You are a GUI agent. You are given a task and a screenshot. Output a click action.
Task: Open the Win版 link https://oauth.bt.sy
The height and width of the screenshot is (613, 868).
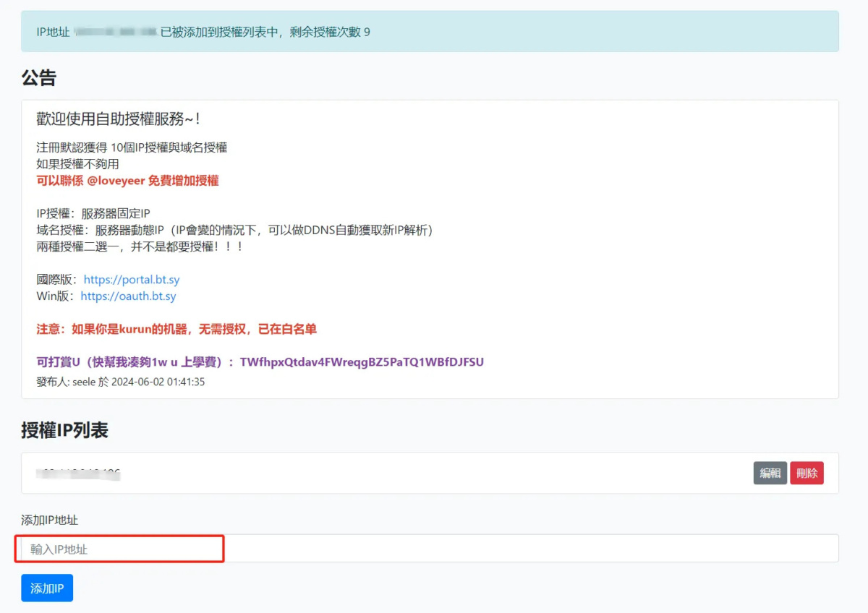[129, 296]
